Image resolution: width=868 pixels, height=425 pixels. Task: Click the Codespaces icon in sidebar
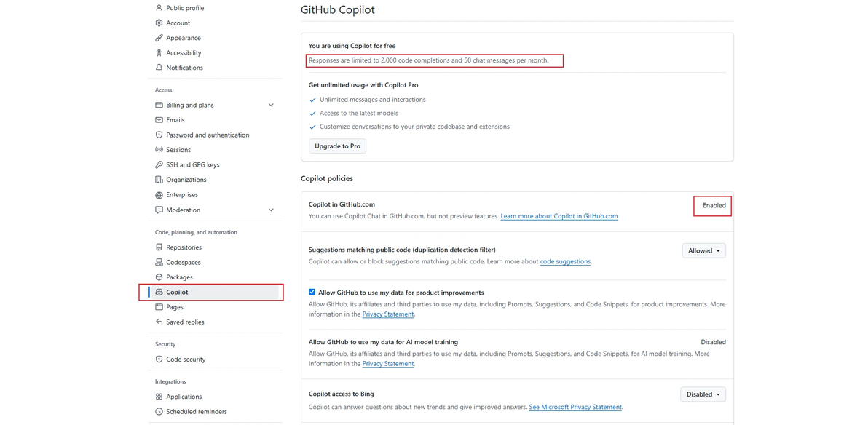159,263
